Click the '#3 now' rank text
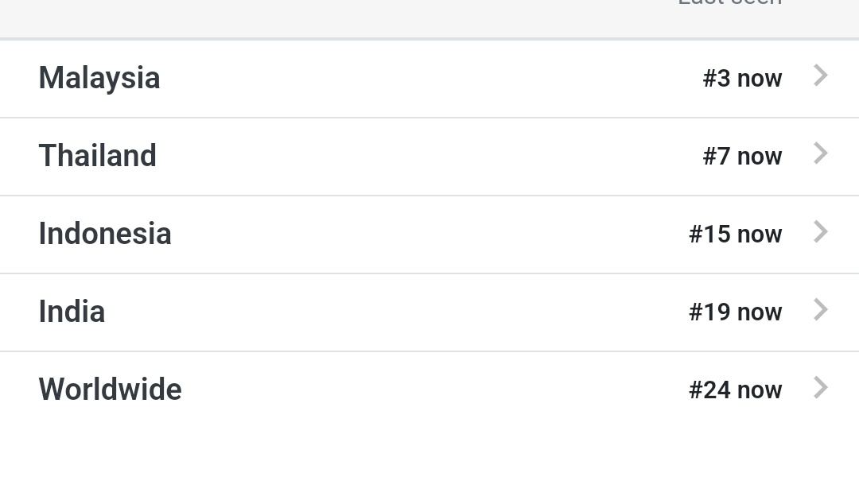 tap(742, 79)
